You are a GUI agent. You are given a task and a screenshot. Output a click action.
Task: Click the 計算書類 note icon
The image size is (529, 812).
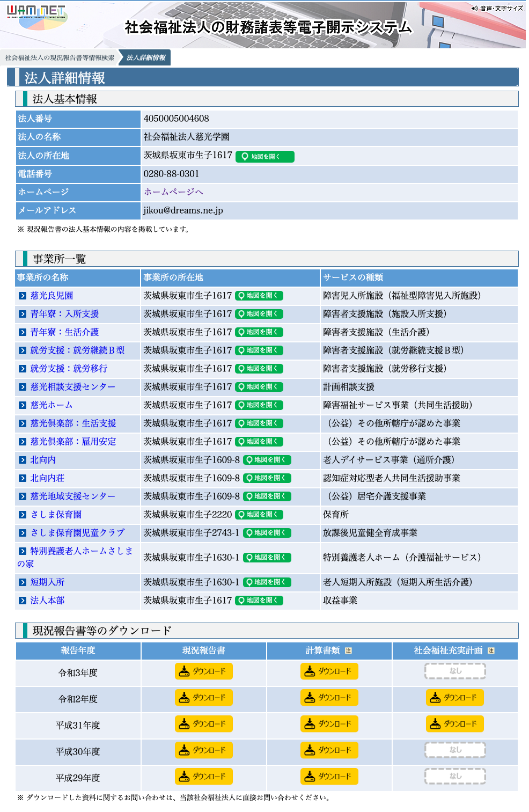click(x=348, y=650)
